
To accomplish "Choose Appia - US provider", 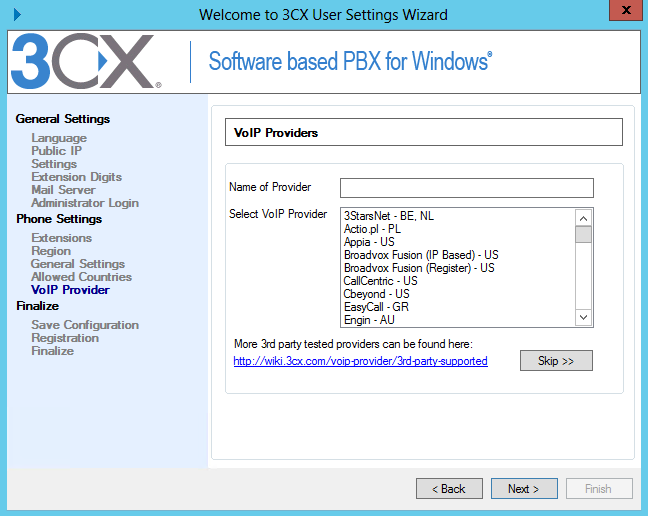I will pos(369,242).
